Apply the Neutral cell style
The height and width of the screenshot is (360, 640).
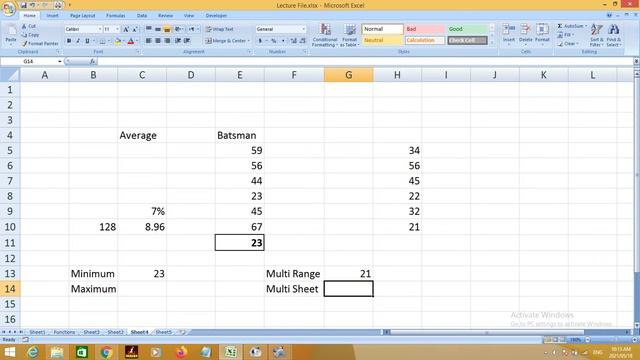382,40
